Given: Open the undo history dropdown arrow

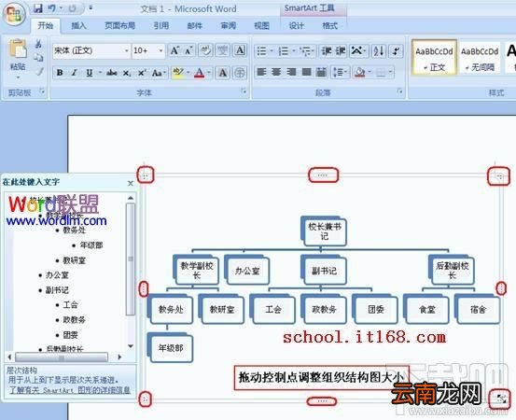Looking at the screenshot, I should click(61, 8).
